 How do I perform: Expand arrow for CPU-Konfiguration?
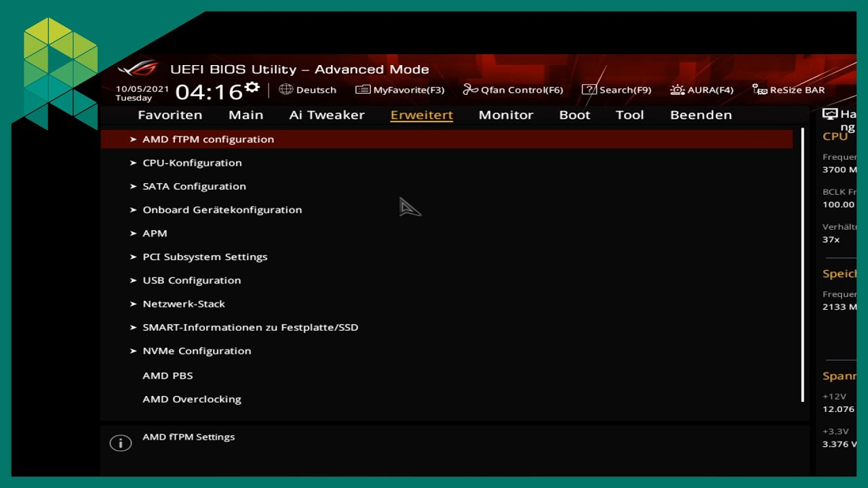pyautogui.click(x=134, y=163)
